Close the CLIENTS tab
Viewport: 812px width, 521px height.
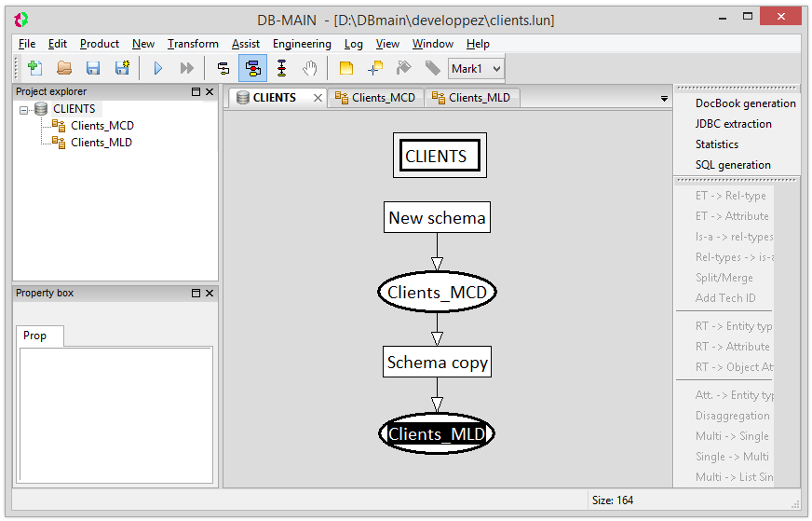(318, 98)
